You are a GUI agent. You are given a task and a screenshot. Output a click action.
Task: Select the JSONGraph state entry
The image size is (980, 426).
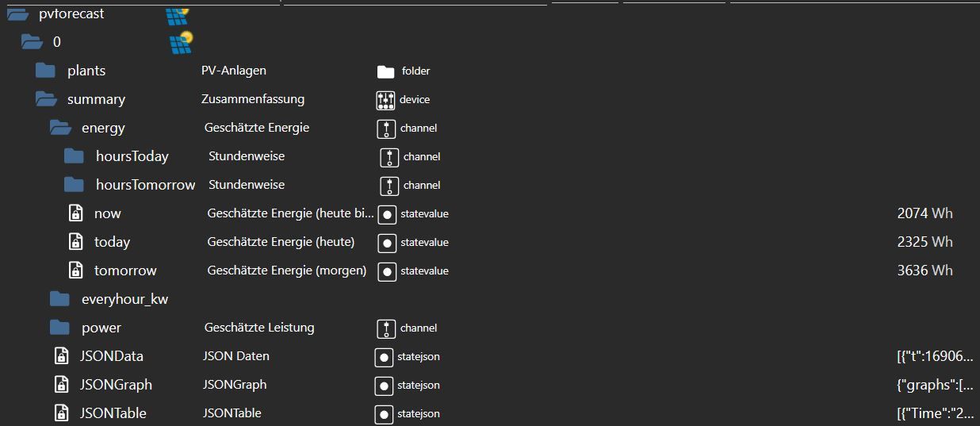[116, 385]
